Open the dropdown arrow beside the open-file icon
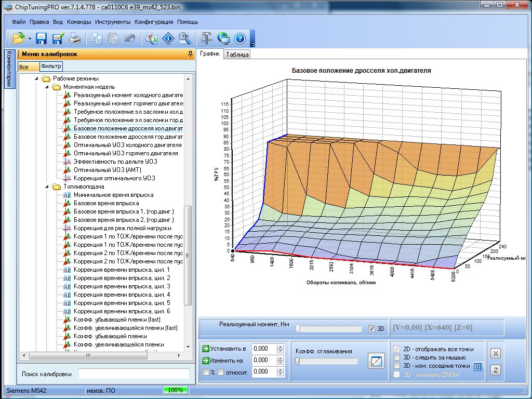The height and width of the screenshot is (399, 532). pyautogui.click(x=30, y=38)
